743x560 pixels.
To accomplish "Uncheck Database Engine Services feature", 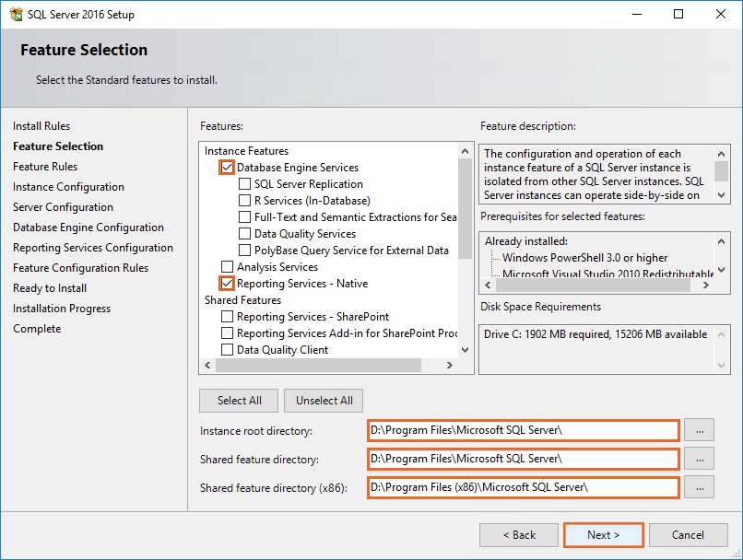I will tap(227, 168).
